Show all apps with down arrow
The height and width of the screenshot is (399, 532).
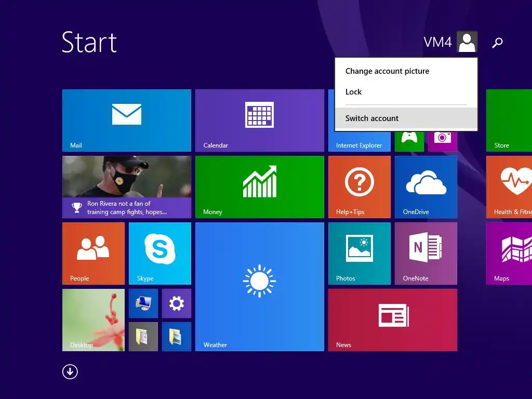[x=70, y=371]
